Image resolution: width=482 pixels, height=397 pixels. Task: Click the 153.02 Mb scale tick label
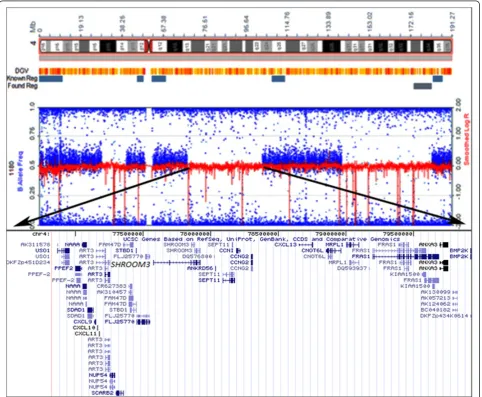coord(369,21)
